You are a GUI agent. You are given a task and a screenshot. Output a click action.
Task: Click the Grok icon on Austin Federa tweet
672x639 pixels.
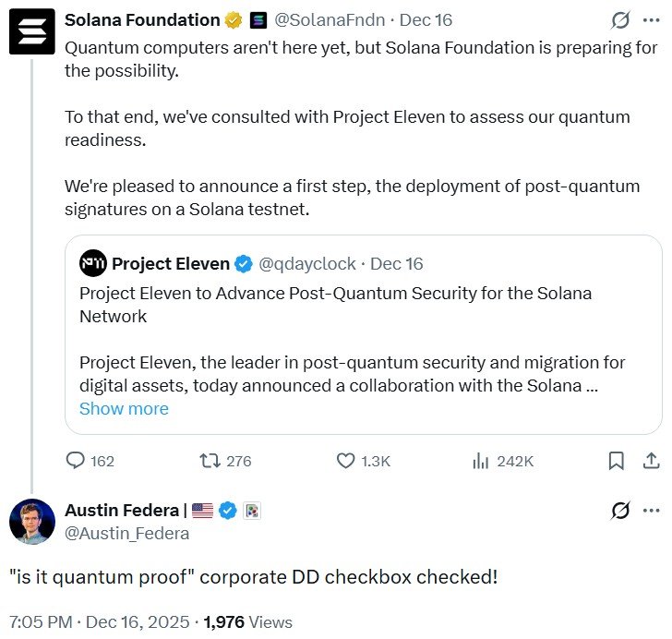(x=621, y=510)
